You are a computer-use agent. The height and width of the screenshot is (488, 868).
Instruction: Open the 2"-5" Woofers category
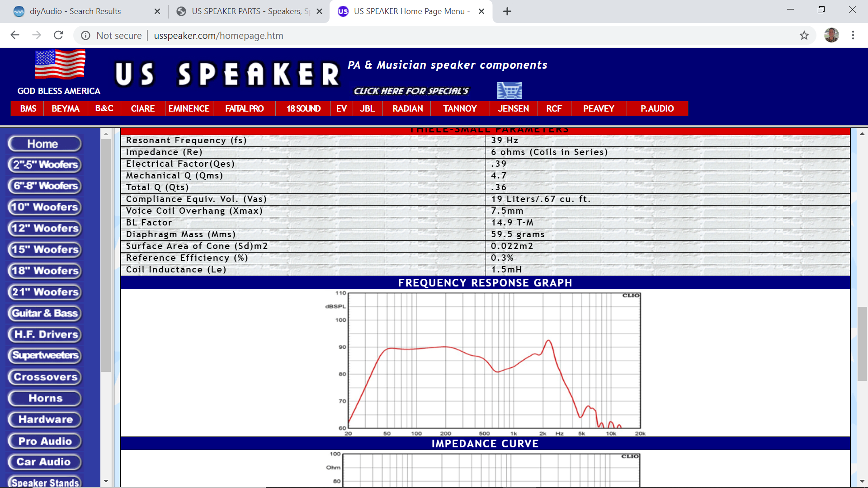44,164
